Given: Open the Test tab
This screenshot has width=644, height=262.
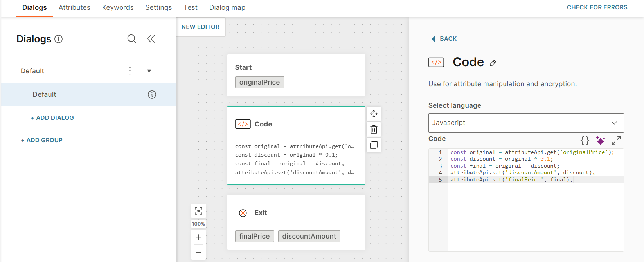Looking at the screenshot, I should coord(191,8).
